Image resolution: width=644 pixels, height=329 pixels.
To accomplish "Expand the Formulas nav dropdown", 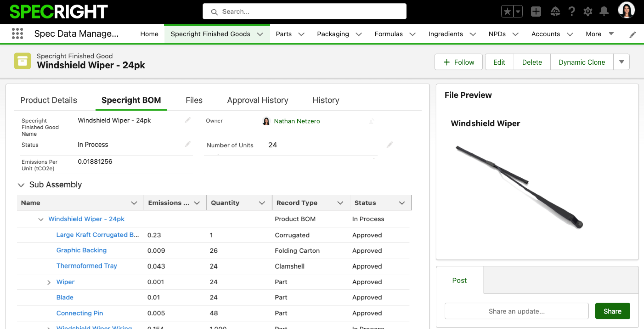I will pyautogui.click(x=413, y=34).
